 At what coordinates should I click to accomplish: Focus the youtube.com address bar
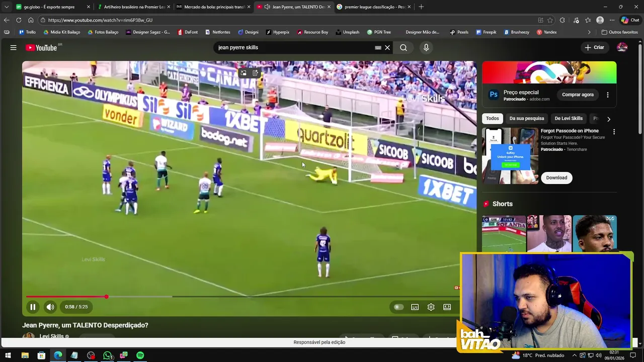click(x=287, y=20)
